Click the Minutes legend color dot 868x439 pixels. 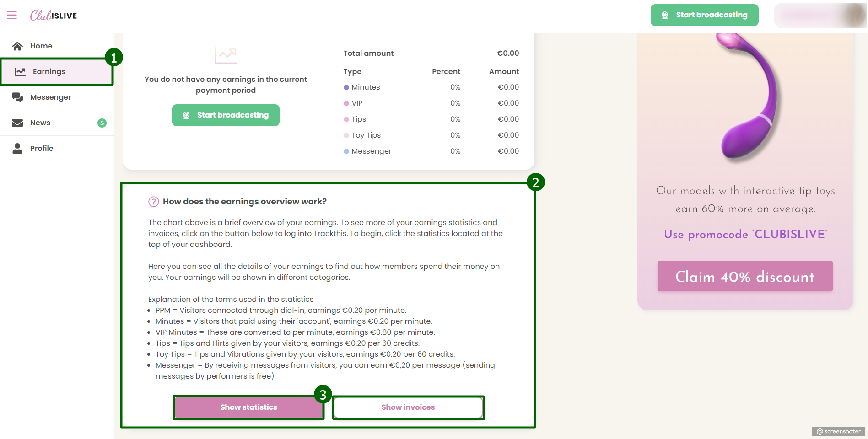coord(346,87)
